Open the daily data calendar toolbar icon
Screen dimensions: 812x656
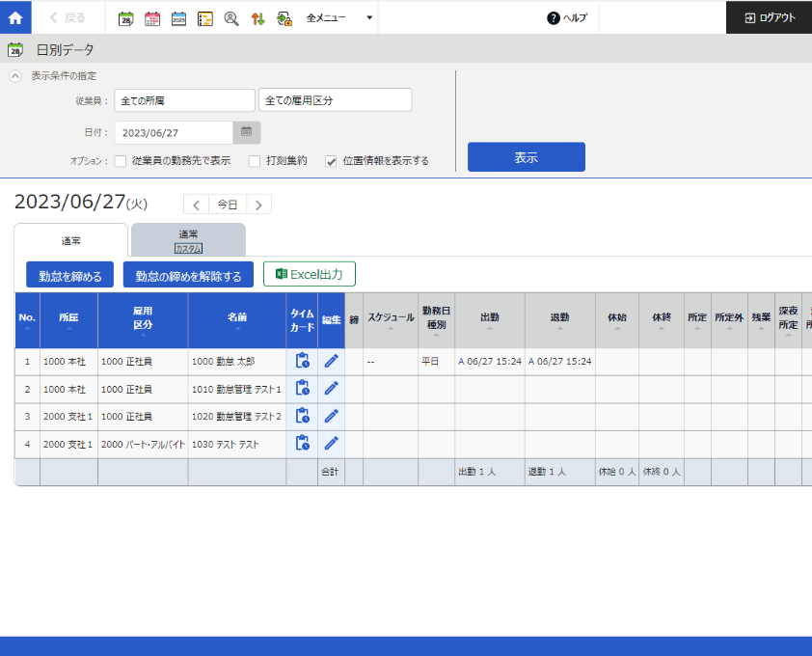(125, 19)
